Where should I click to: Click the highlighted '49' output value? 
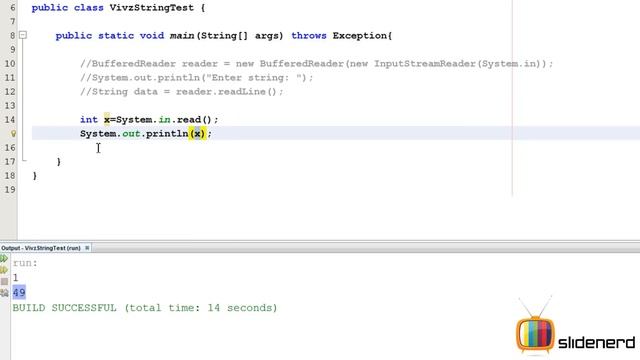19,293
